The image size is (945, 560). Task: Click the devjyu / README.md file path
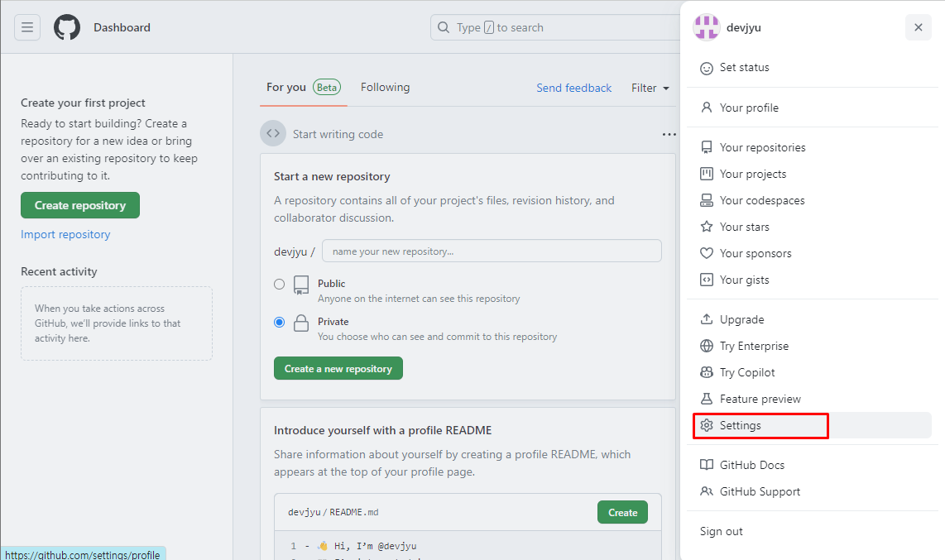point(333,512)
